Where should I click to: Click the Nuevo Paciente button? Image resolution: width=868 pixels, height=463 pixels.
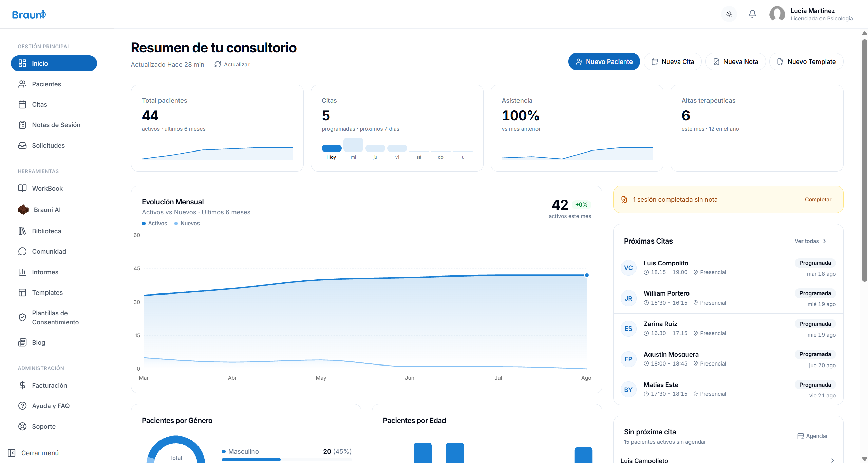(604, 61)
